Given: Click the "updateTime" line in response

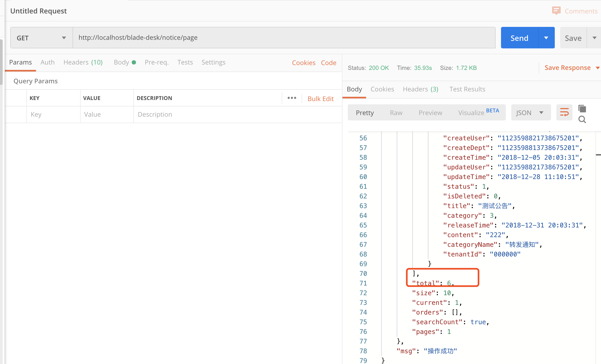Looking at the screenshot, I should (x=513, y=177).
